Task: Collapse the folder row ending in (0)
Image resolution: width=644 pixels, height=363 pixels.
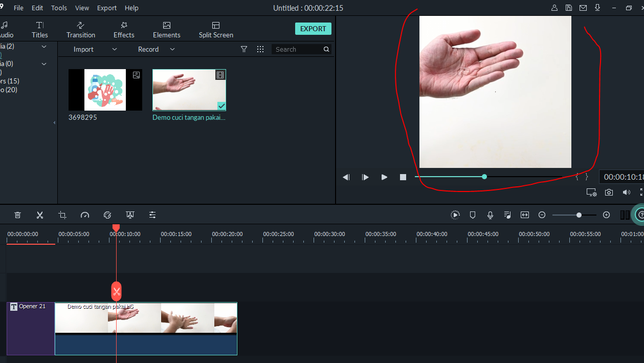Action: (x=44, y=64)
